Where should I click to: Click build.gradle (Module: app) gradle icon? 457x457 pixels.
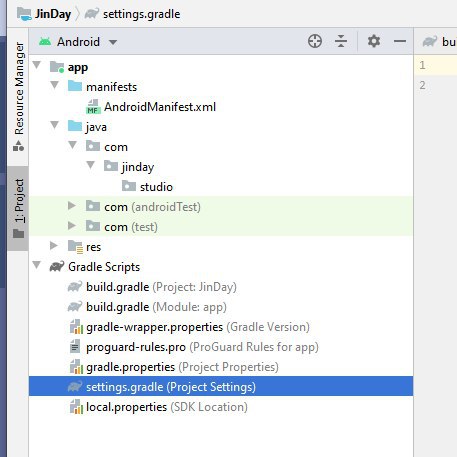(75, 306)
